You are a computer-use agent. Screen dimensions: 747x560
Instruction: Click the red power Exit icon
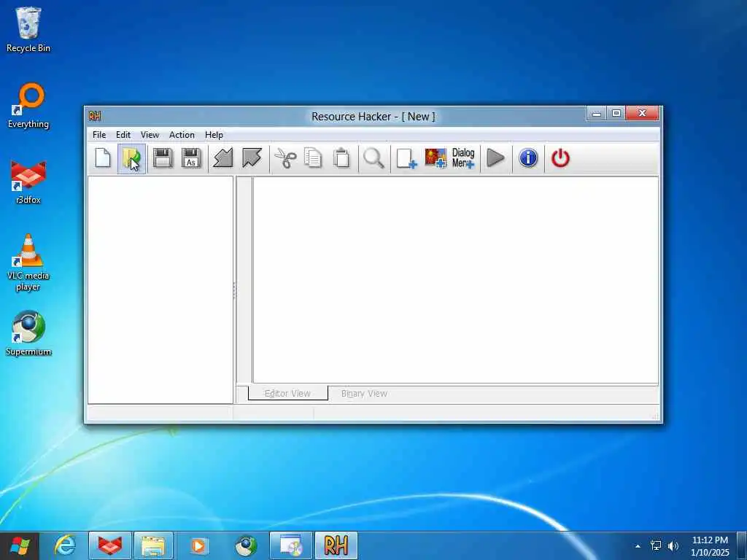[560, 158]
